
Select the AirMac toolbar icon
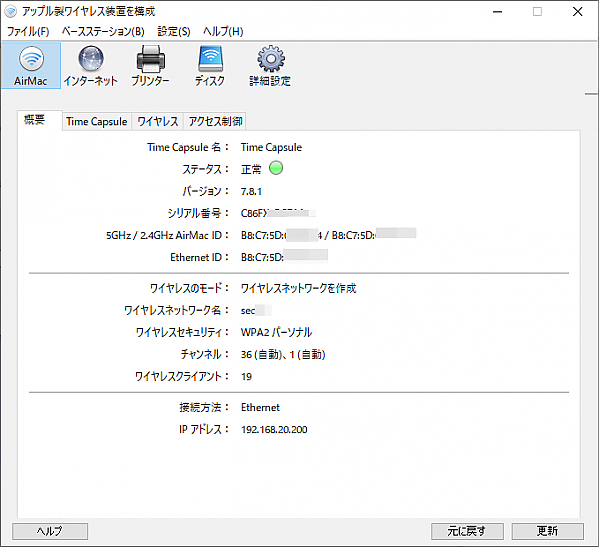coord(31,66)
